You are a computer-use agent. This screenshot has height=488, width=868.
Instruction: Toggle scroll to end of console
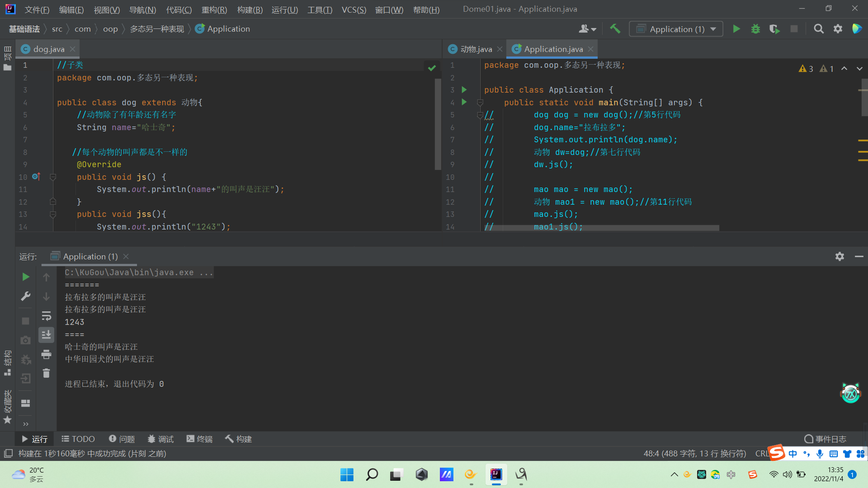point(46,335)
